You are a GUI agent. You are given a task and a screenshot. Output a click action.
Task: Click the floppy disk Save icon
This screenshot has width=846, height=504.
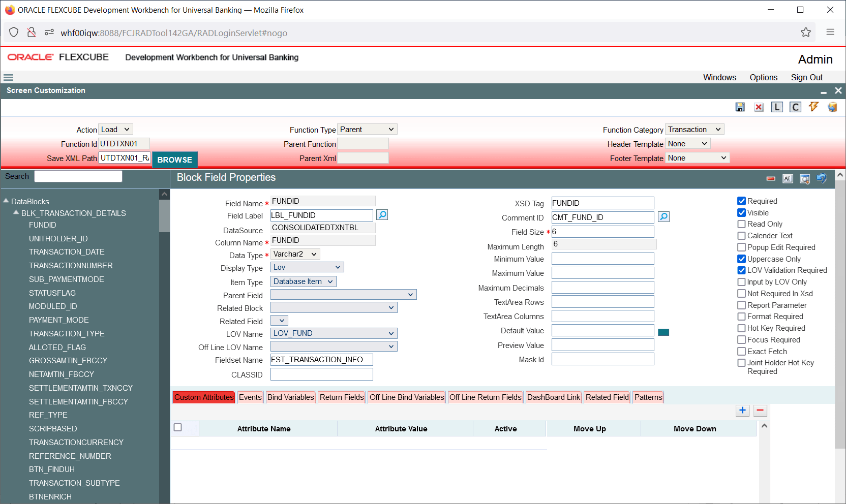(x=740, y=107)
